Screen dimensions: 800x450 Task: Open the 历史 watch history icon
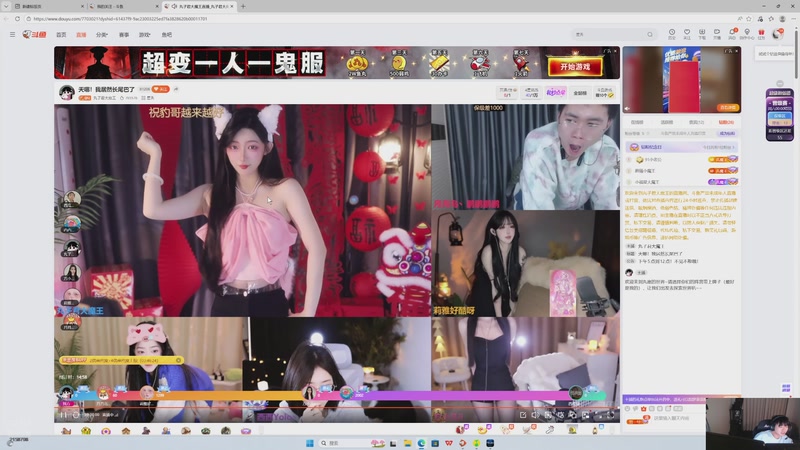tap(672, 34)
